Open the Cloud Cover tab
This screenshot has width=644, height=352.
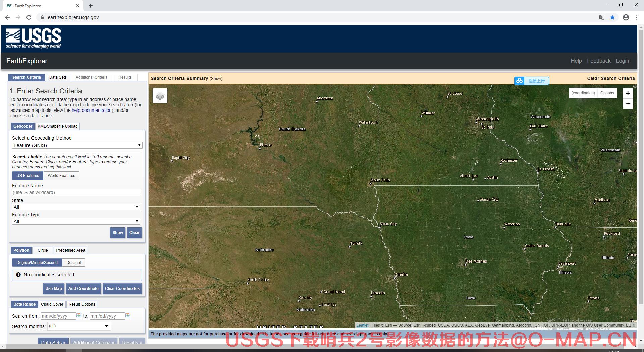52,304
